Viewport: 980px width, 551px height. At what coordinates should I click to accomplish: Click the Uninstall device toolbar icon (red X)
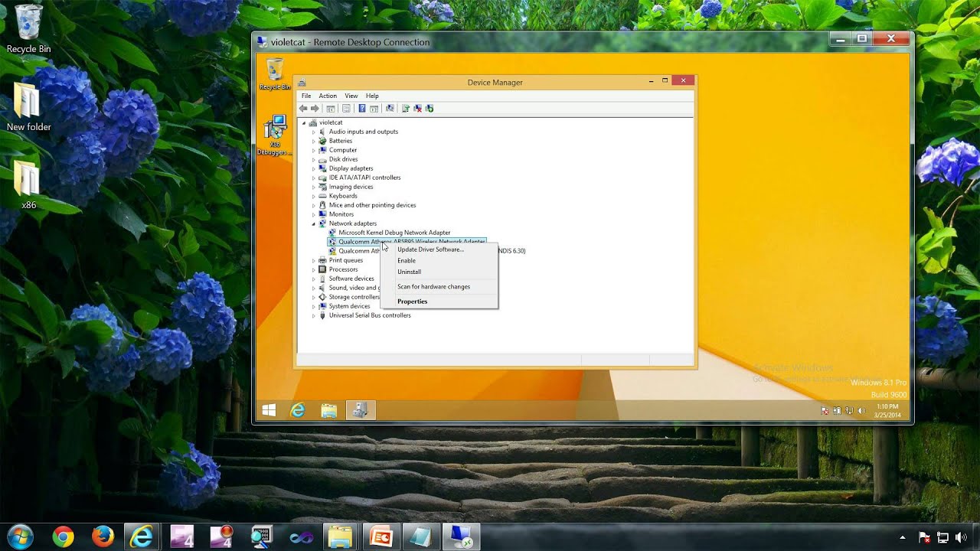[417, 109]
